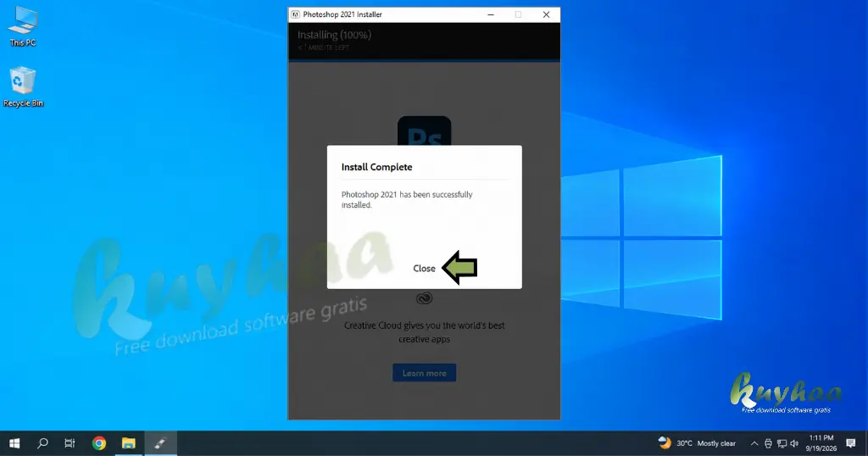Show hidden system tray icons
Image resolution: width=868 pixels, height=456 pixels.
tap(754, 443)
